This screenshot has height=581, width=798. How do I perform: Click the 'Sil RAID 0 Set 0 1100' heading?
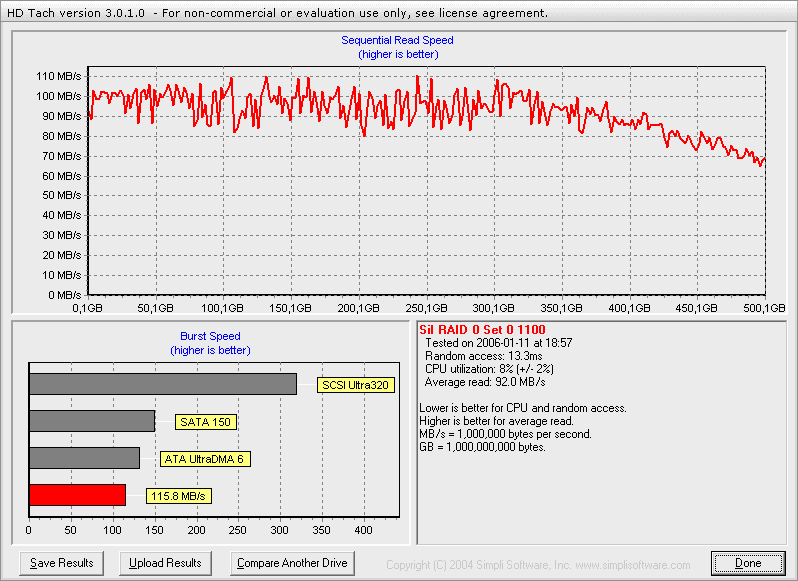482,330
